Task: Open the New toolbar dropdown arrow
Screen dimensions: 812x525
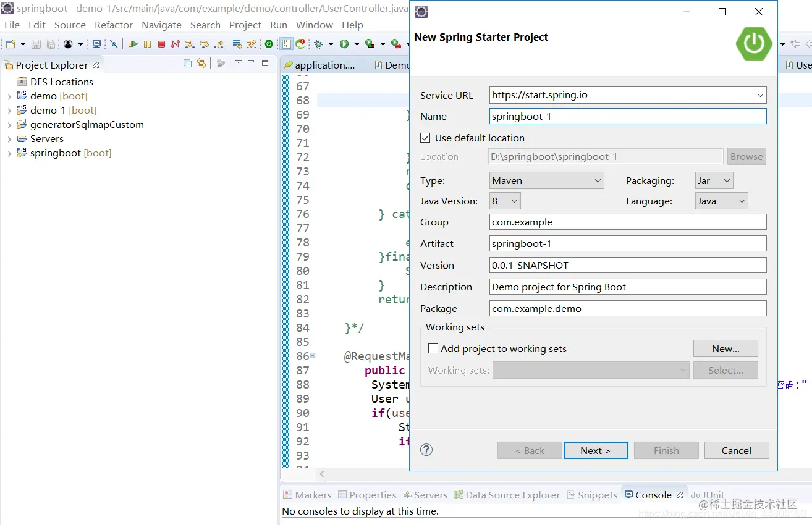Action: 23,44
